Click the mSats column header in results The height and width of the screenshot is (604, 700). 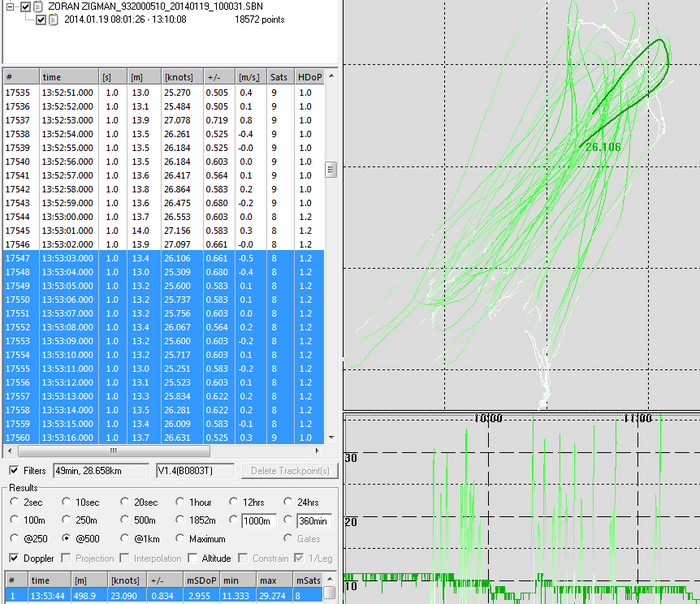pos(308,580)
